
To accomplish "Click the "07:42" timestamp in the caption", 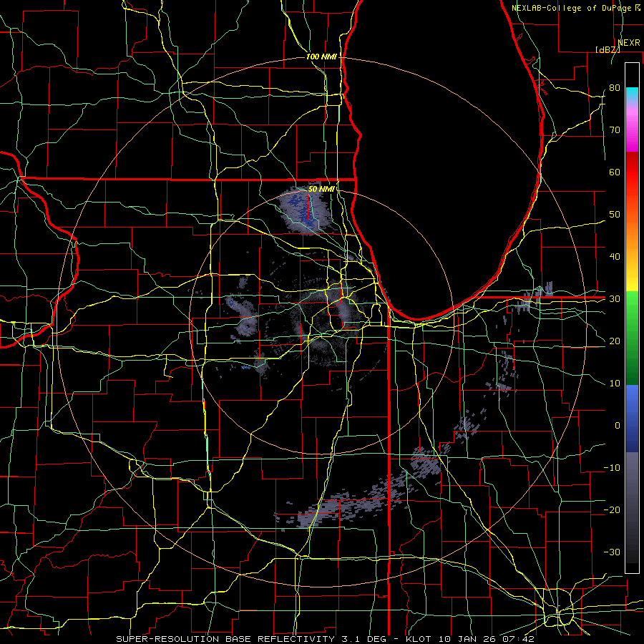I will point(519,639).
